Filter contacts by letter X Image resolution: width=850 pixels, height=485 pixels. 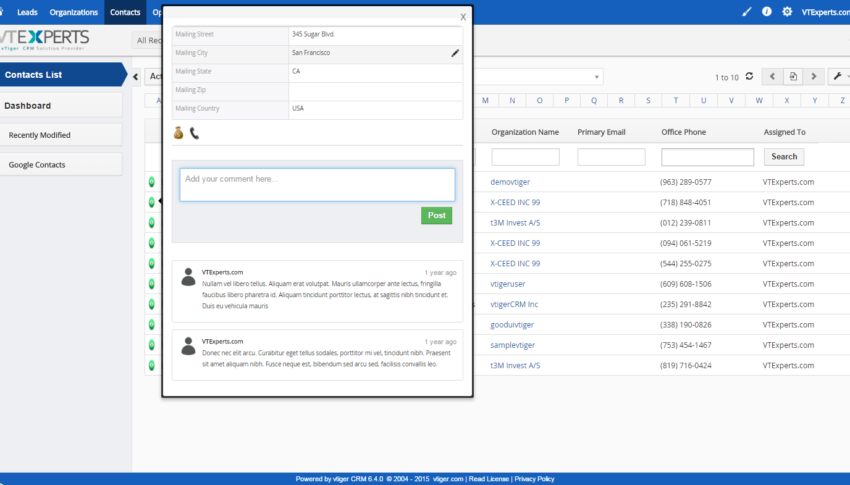click(787, 100)
